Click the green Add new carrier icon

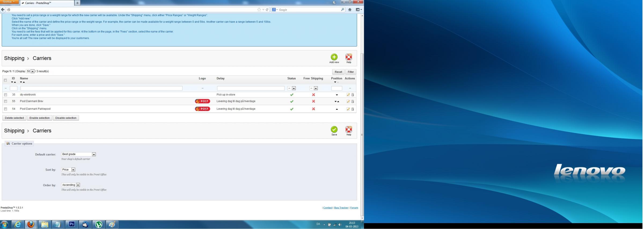click(x=334, y=57)
